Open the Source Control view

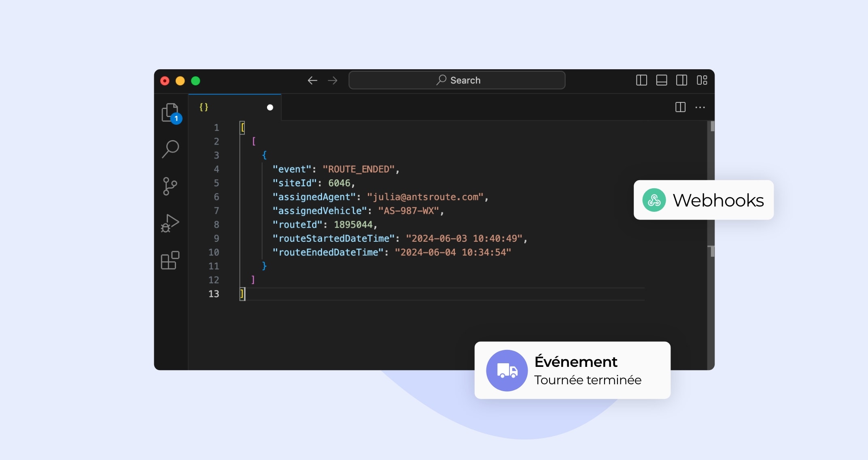[x=170, y=186]
